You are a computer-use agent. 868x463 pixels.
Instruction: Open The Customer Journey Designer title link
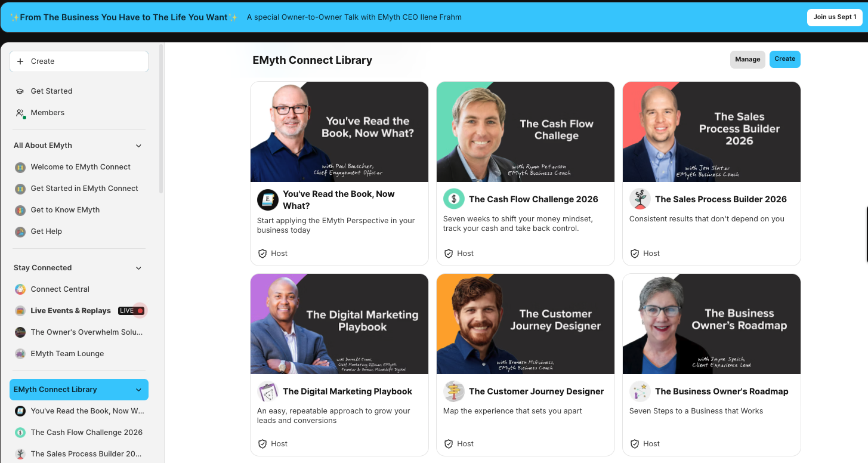click(x=536, y=391)
